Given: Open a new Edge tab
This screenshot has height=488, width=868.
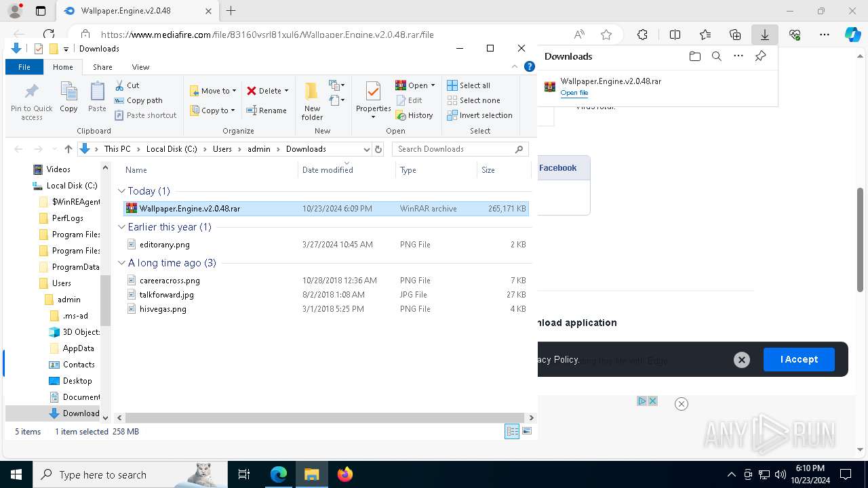Looking at the screenshot, I should pos(231,11).
